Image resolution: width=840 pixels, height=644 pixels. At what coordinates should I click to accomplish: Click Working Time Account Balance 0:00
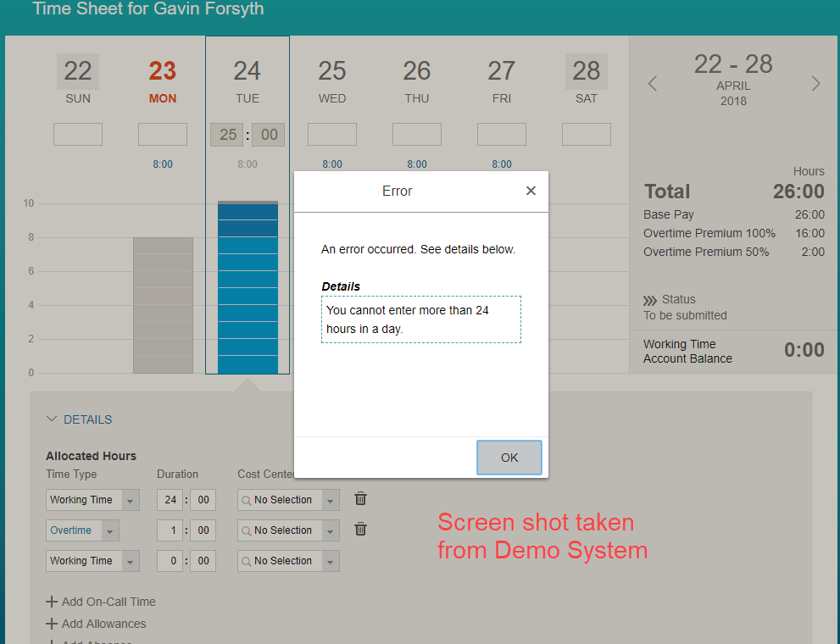[804, 350]
